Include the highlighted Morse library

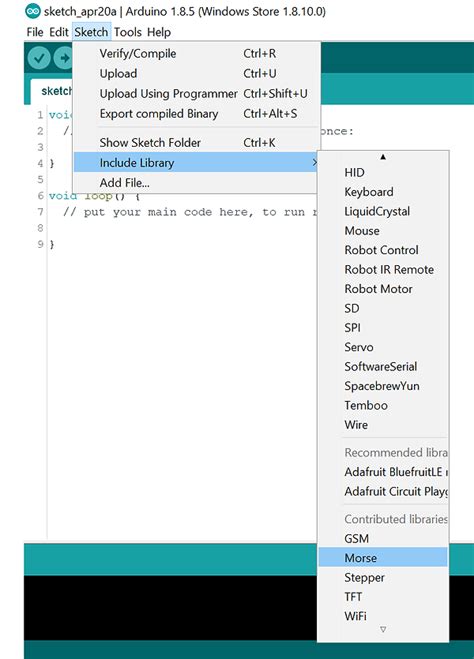(383, 558)
